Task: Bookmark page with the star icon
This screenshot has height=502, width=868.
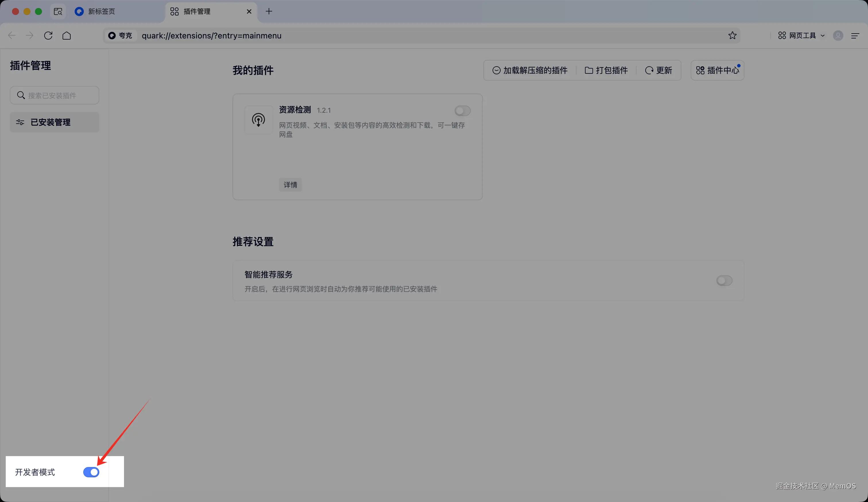Action: 732,36
